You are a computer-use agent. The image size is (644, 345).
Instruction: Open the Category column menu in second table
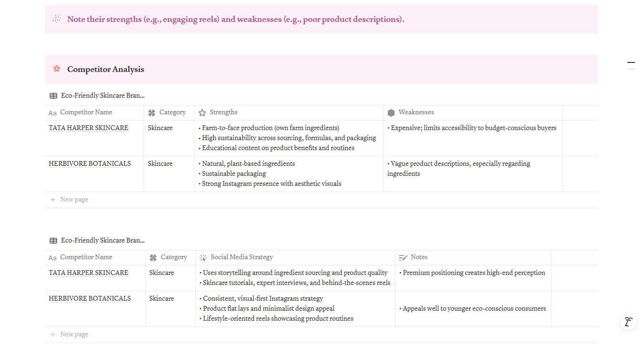click(170, 257)
